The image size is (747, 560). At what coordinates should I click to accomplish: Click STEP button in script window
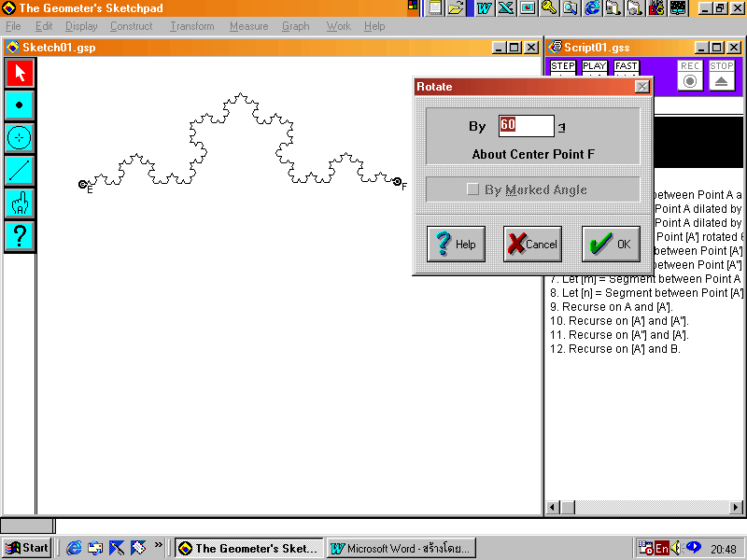point(563,65)
